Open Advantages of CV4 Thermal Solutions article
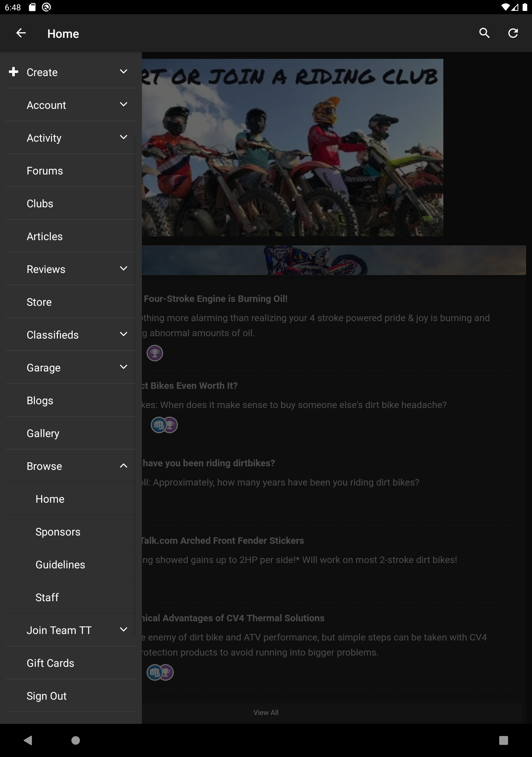The image size is (532, 757). click(x=233, y=618)
